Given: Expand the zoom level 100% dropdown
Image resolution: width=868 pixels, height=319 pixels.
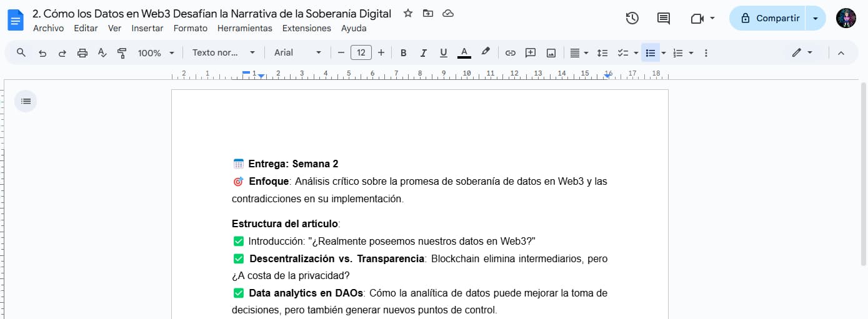Looking at the screenshot, I should 156,53.
